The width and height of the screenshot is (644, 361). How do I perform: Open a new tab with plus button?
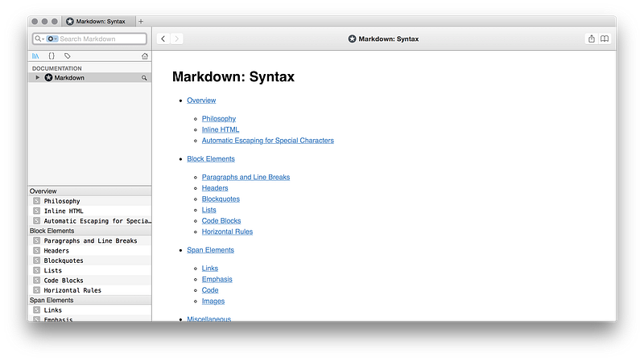tap(140, 22)
